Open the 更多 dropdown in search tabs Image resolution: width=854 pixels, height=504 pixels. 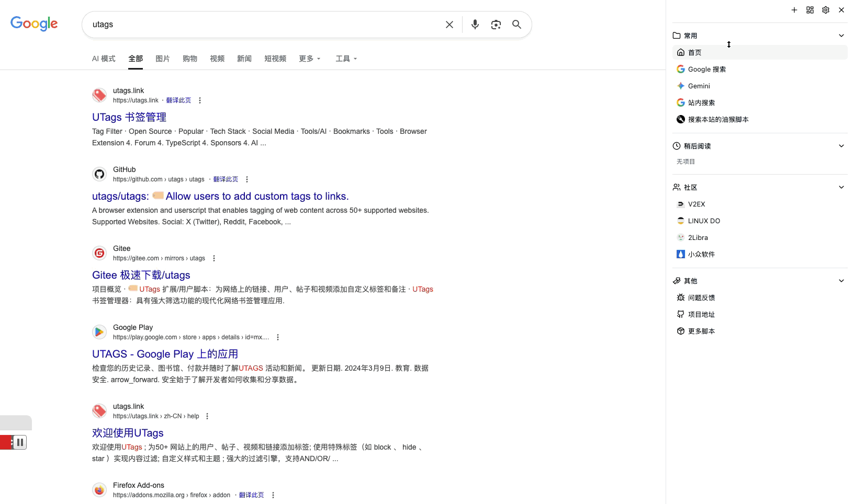pyautogui.click(x=309, y=59)
